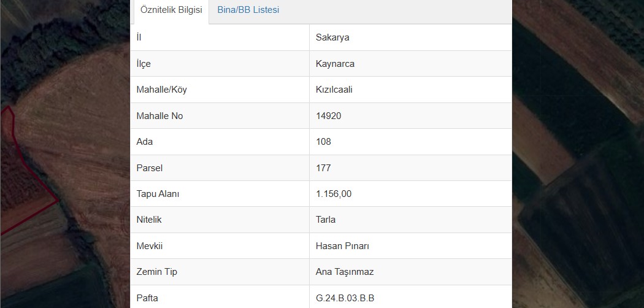This screenshot has width=644, height=308.
Task: Select the Mahalle No value 14920
Action: (x=329, y=116)
